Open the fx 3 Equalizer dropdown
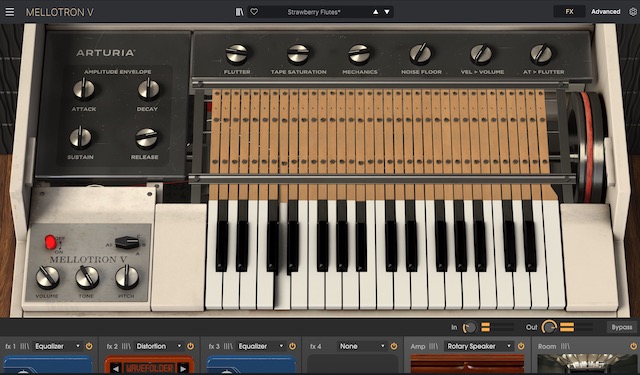This screenshot has width=640, height=375. point(260,346)
